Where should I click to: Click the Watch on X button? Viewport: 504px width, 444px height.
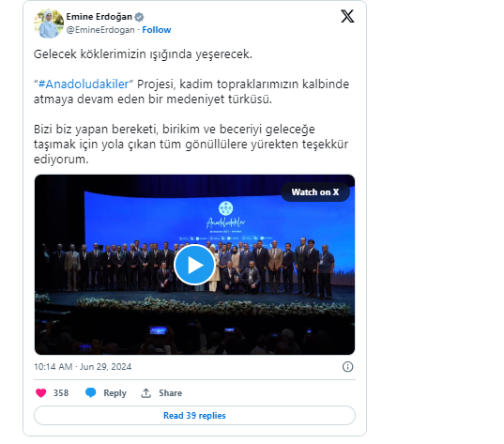coord(315,191)
